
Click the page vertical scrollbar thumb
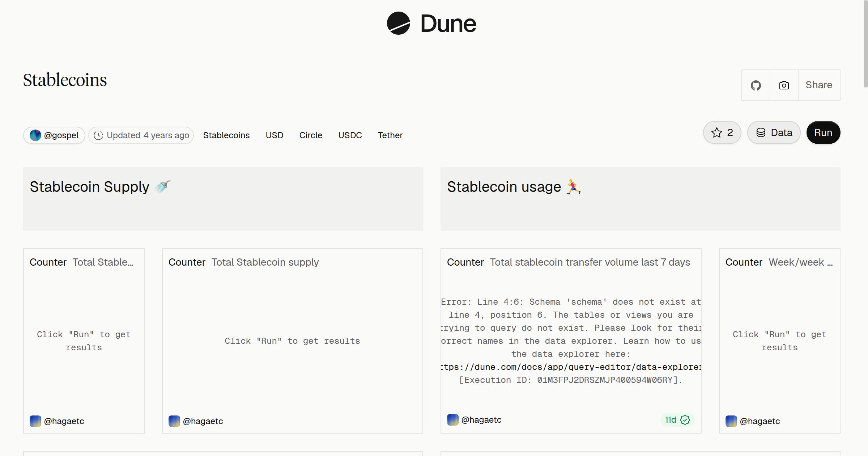click(x=865, y=43)
